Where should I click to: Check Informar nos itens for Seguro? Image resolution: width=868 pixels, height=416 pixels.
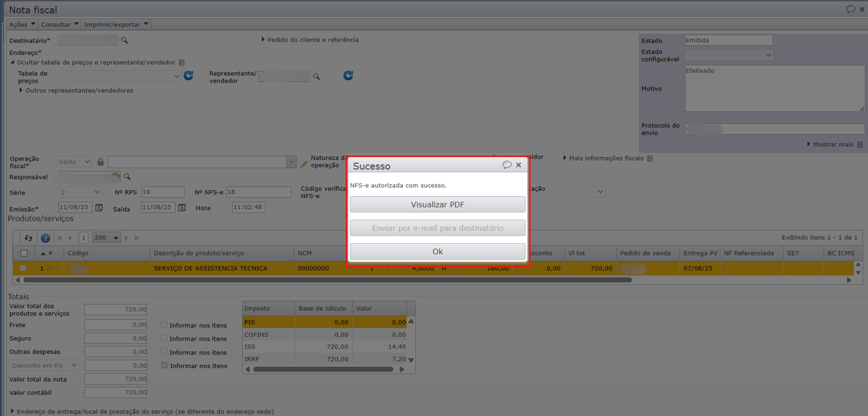click(164, 338)
